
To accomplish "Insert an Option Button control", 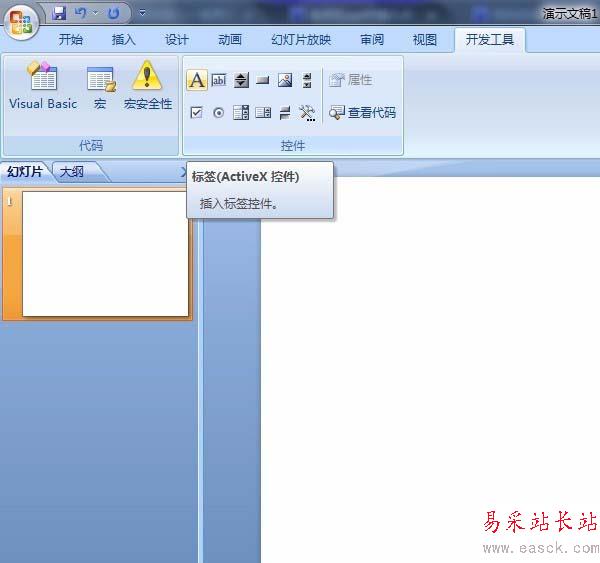I will (x=218, y=113).
